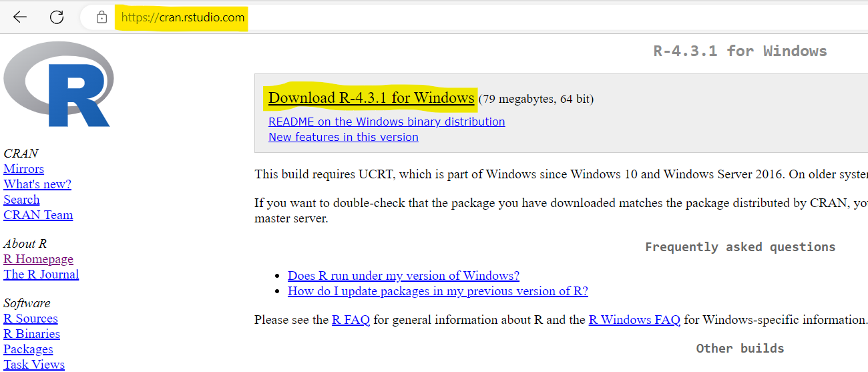Viewport: 868px width, 372px height.
Task: Reload the page with the refresh icon
Action: point(57,17)
